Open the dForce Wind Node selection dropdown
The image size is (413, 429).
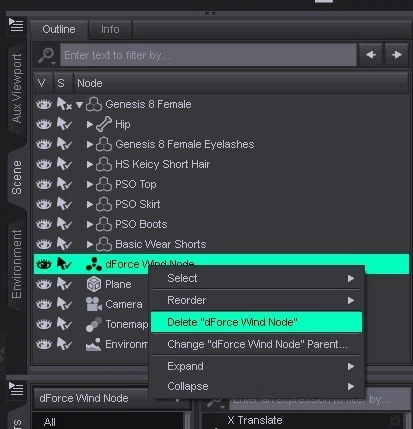pos(112,398)
